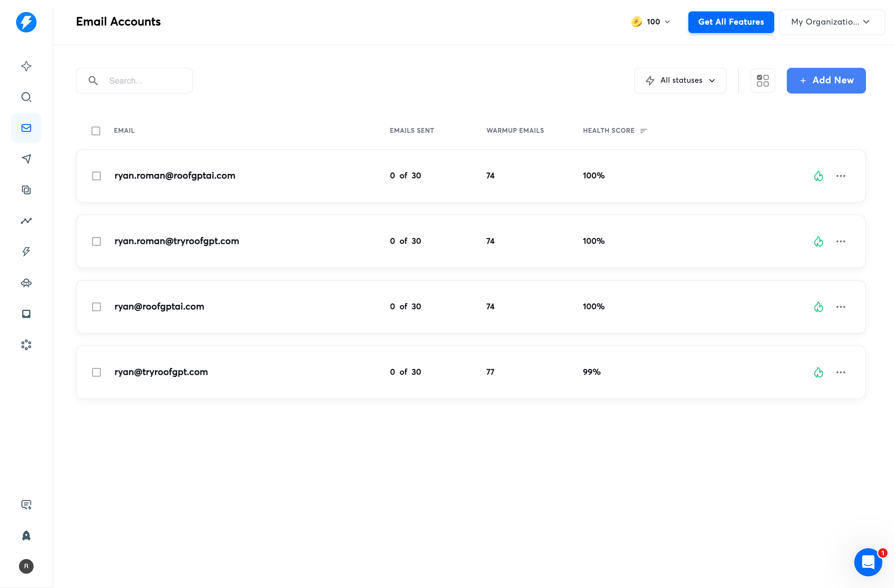Switch to grid view layout icon

click(763, 80)
